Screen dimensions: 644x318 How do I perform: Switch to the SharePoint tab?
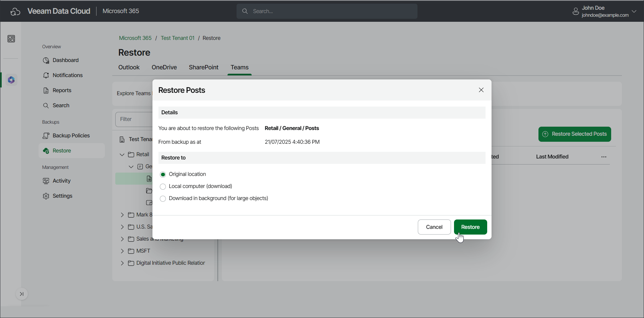point(204,67)
